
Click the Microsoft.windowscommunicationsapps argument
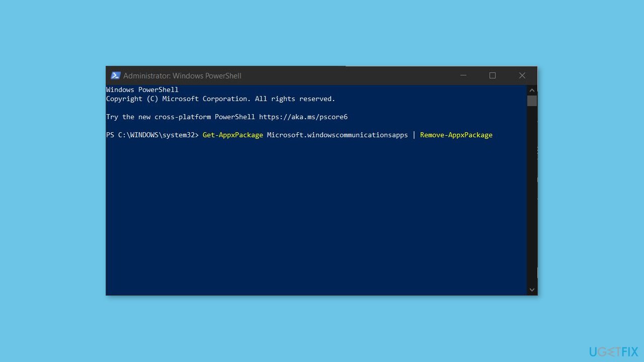point(338,135)
